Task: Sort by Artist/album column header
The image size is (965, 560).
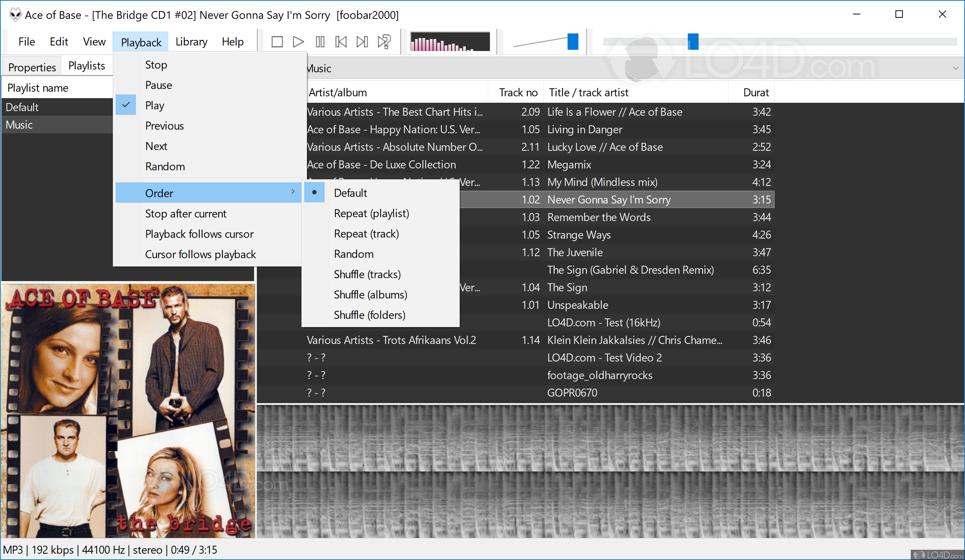Action: tap(397, 92)
